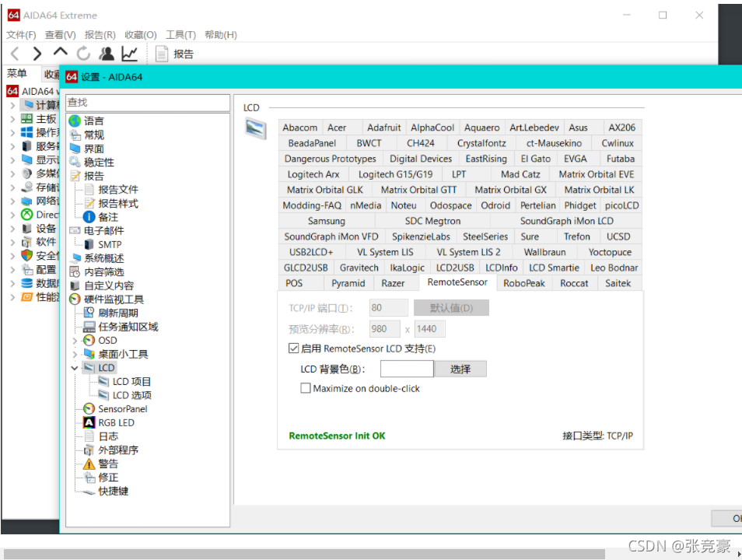Expand DirectX node in main window tree
Screen dimensions: 742x560
[x=12, y=215]
